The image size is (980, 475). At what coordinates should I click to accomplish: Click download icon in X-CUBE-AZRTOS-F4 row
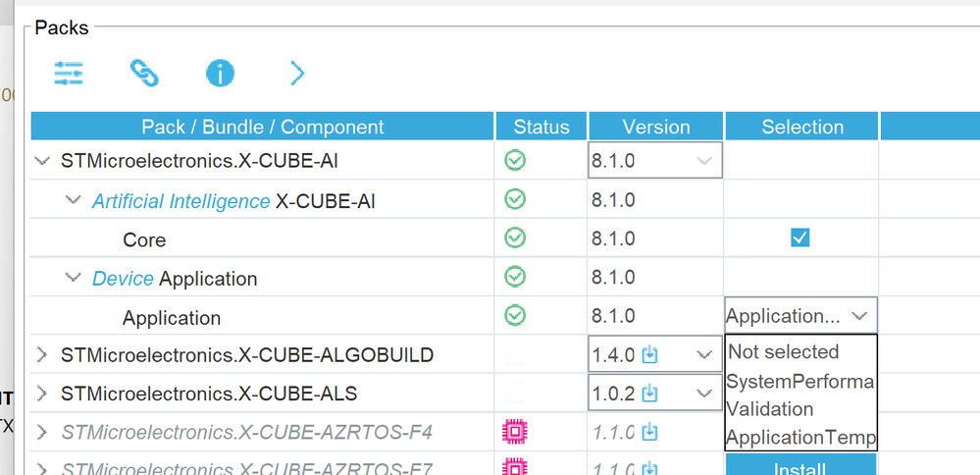click(650, 431)
